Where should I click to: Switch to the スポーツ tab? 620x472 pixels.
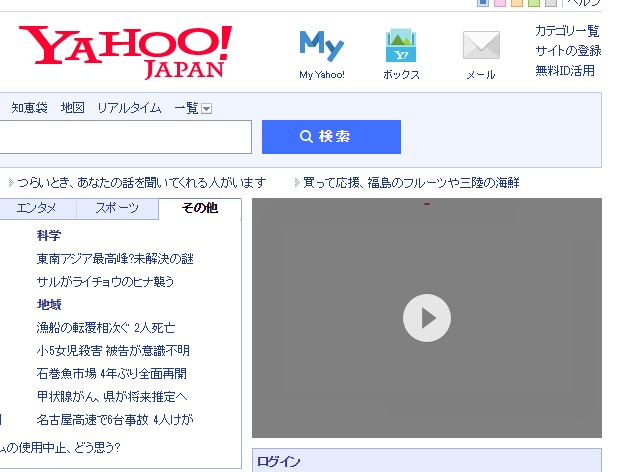[x=117, y=208]
